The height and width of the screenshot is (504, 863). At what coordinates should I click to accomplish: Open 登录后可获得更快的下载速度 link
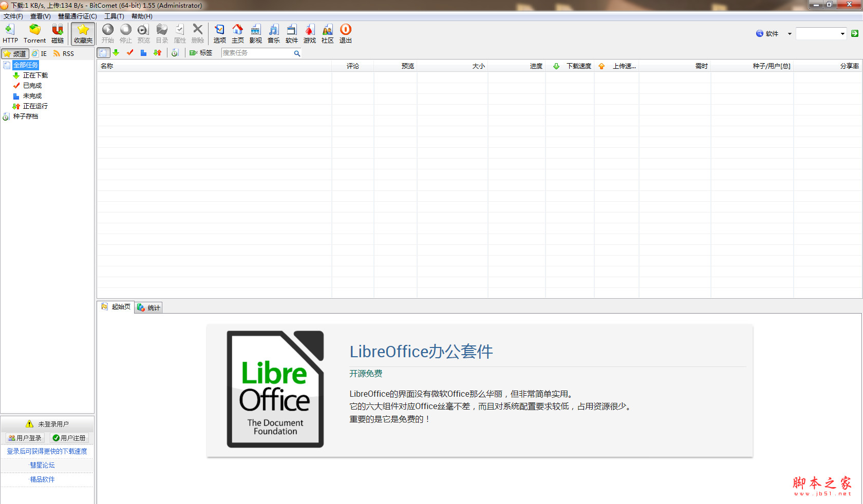pyautogui.click(x=47, y=451)
